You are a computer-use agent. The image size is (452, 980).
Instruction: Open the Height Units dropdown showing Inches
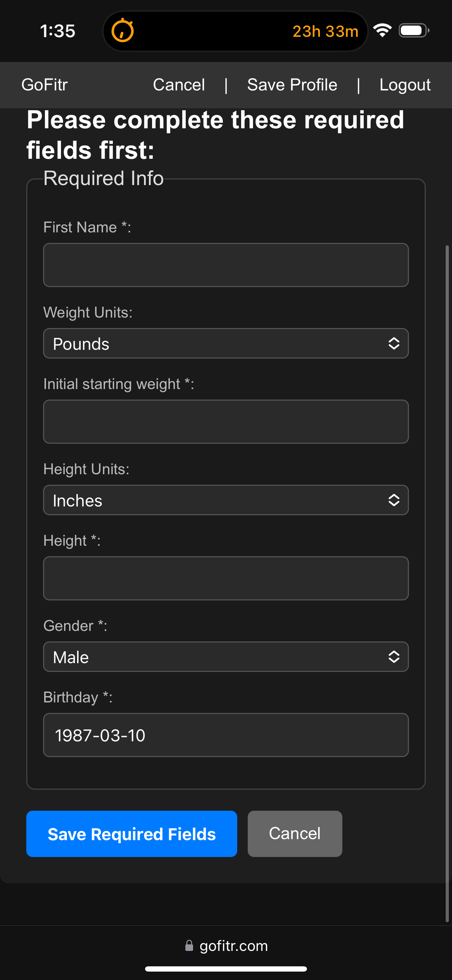[x=226, y=500]
